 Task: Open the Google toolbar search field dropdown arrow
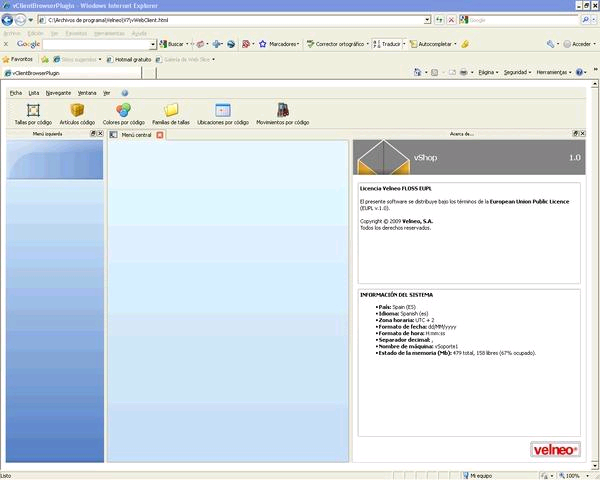pos(153,44)
